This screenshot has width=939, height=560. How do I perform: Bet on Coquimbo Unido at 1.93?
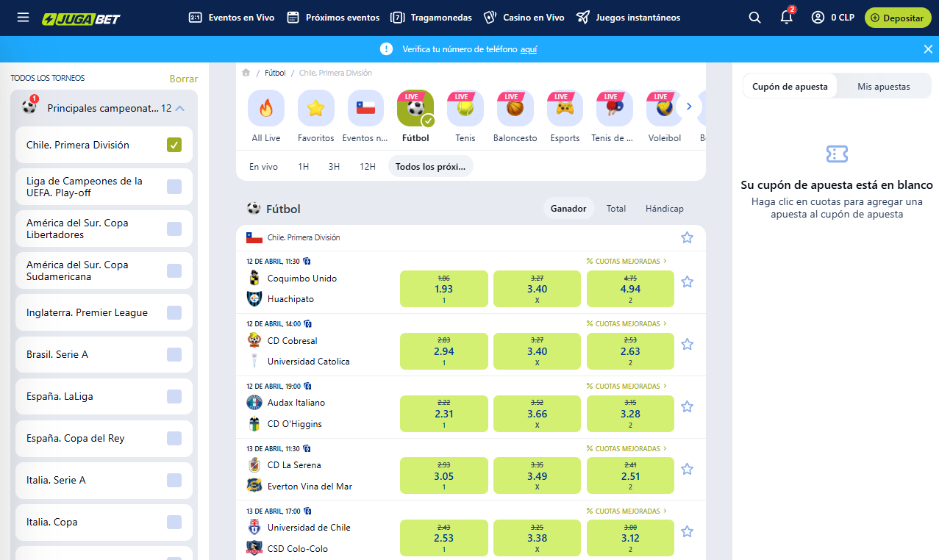(444, 289)
